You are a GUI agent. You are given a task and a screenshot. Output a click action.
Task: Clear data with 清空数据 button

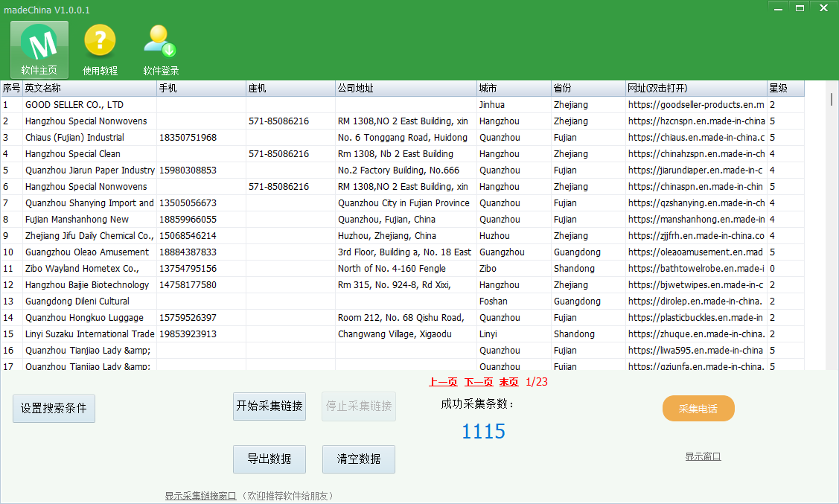click(359, 459)
